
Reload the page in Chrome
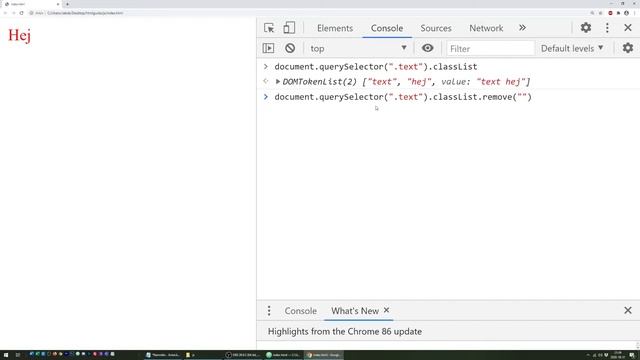(x=22, y=13)
